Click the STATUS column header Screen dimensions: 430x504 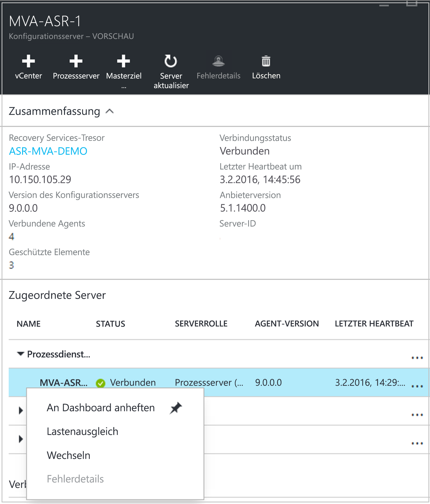(110, 324)
